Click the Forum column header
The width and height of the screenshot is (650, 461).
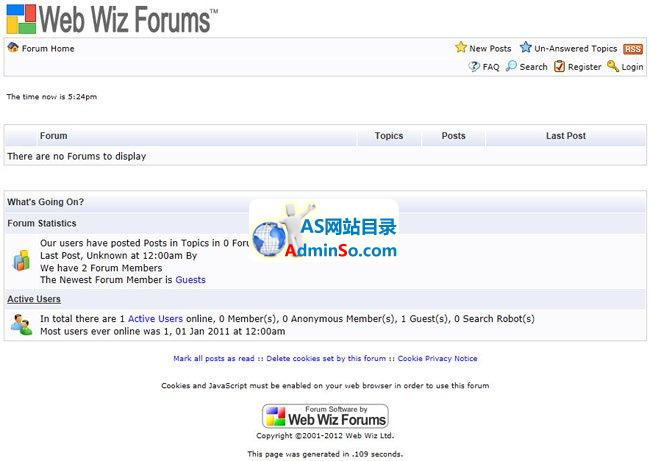pos(53,136)
